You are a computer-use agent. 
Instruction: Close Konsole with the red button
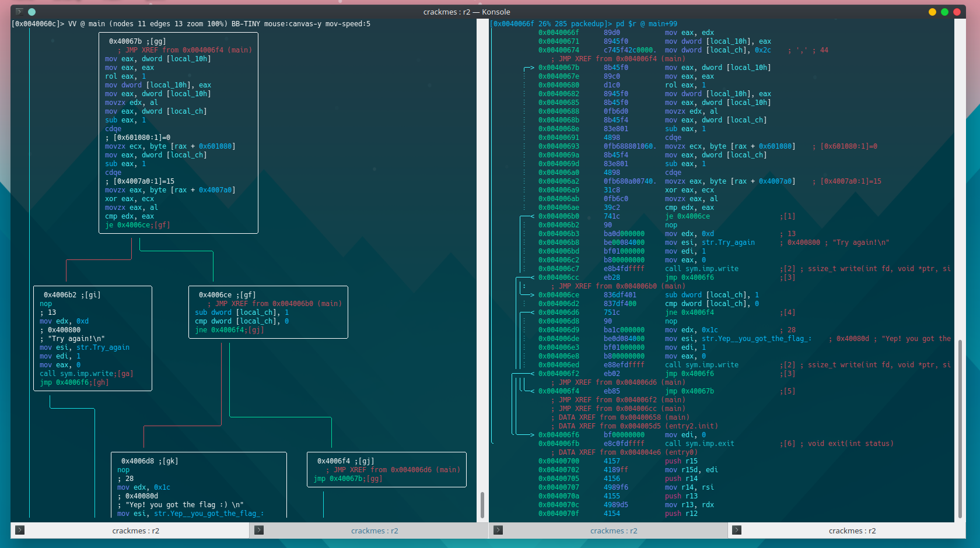point(957,12)
